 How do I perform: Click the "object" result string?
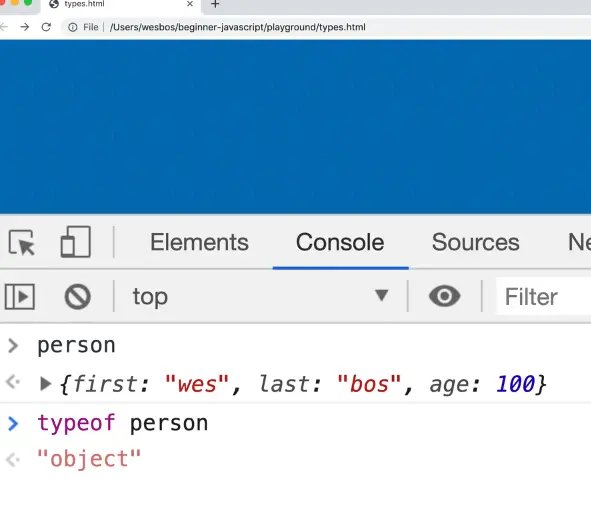pos(89,459)
